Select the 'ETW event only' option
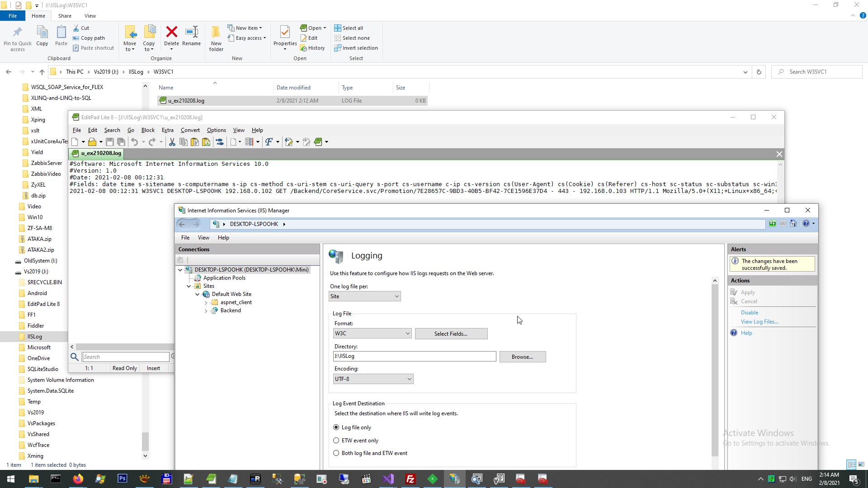The image size is (868, 488). point(336,441)
